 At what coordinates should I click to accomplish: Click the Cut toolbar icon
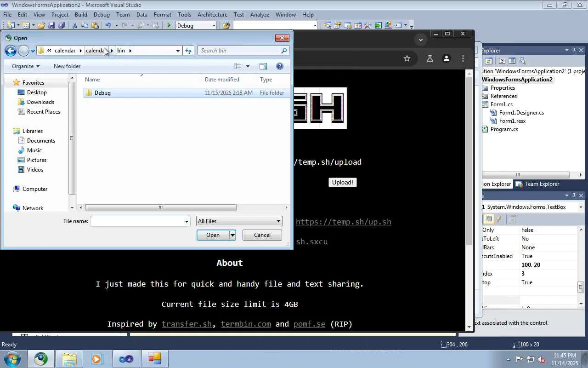click(75, 26)
